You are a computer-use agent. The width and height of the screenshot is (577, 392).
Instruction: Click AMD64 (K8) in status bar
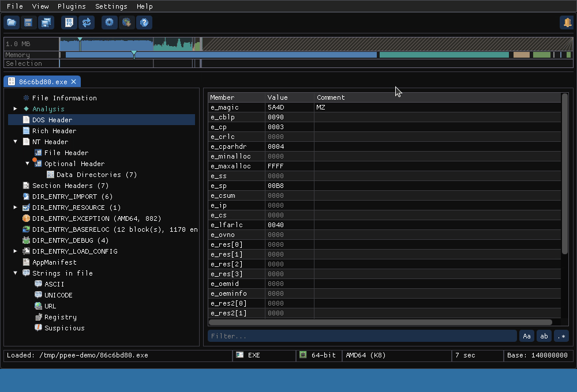tap(365, 355)
